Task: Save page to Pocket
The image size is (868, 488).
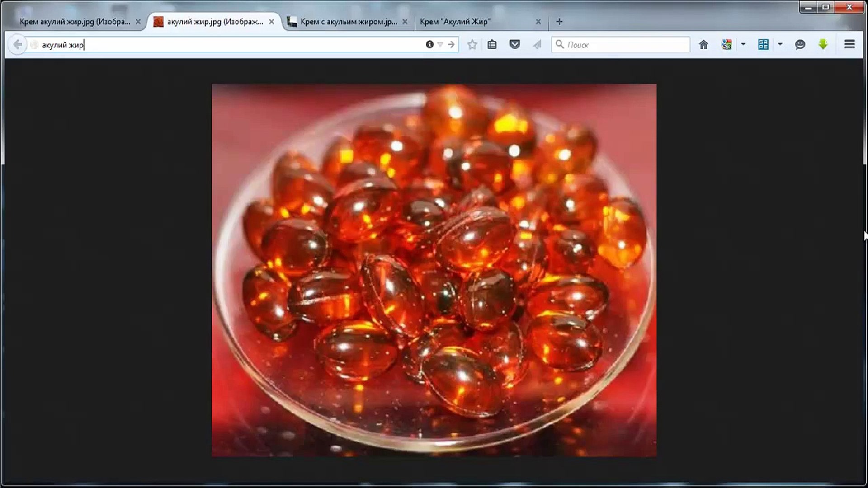Action: click(x=514, y=44)
